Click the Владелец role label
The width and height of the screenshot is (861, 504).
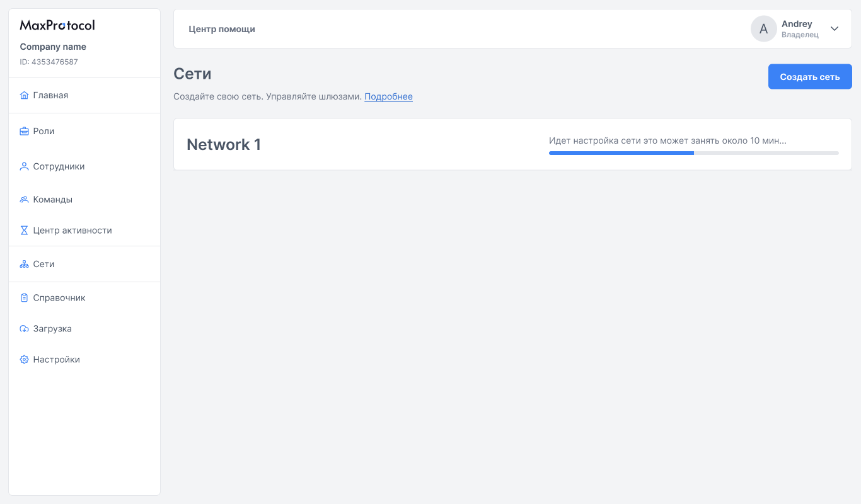[x=800, y=35]
